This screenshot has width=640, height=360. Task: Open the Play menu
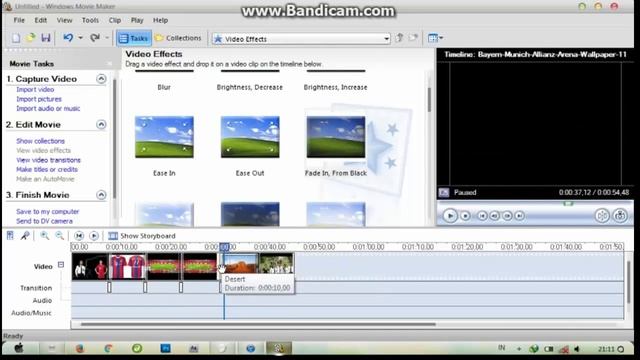pos(137,20)
